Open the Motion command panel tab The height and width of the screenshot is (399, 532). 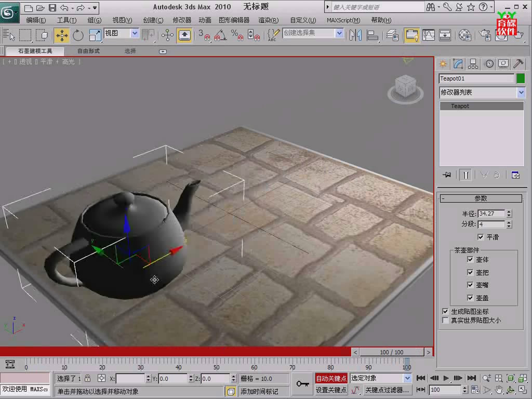[x=489, y=64]
